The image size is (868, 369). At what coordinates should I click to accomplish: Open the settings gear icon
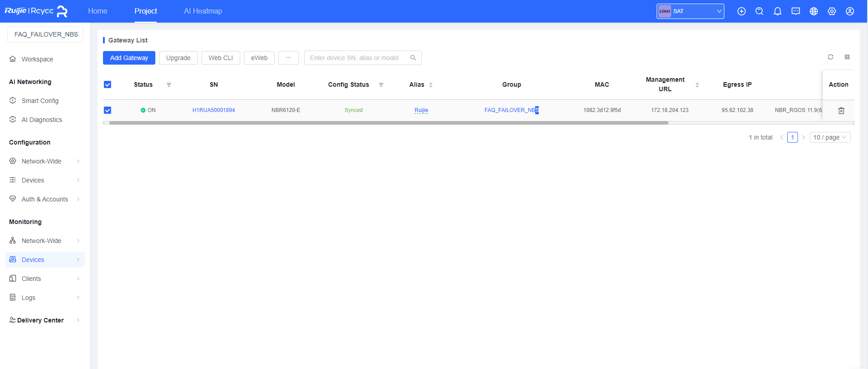pos(832,11)
